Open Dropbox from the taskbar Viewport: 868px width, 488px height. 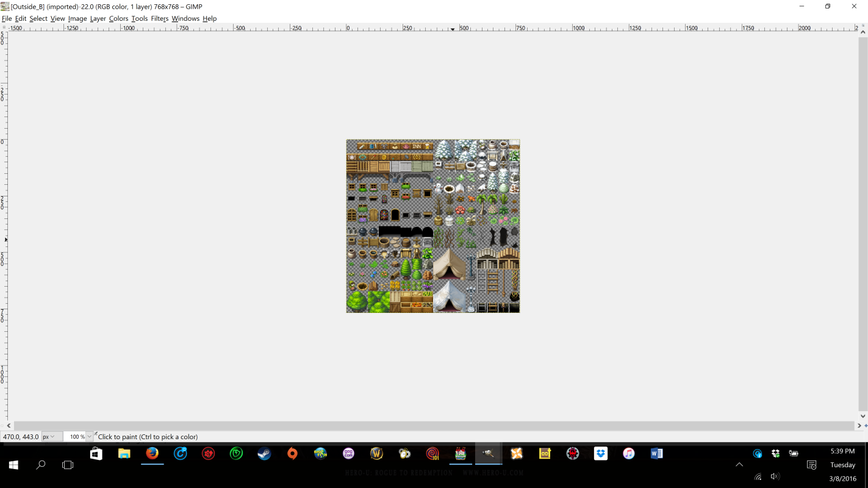tap(601, 454)
